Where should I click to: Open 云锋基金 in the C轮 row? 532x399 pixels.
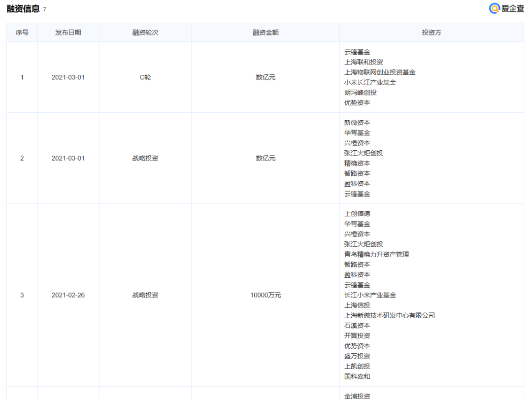[357, 52]
